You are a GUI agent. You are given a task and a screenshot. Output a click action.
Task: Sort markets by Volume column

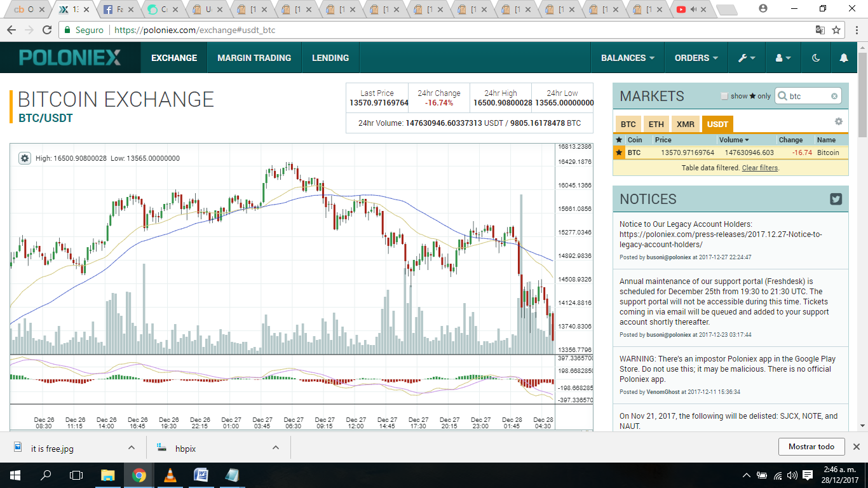click(x=734, y=140)
